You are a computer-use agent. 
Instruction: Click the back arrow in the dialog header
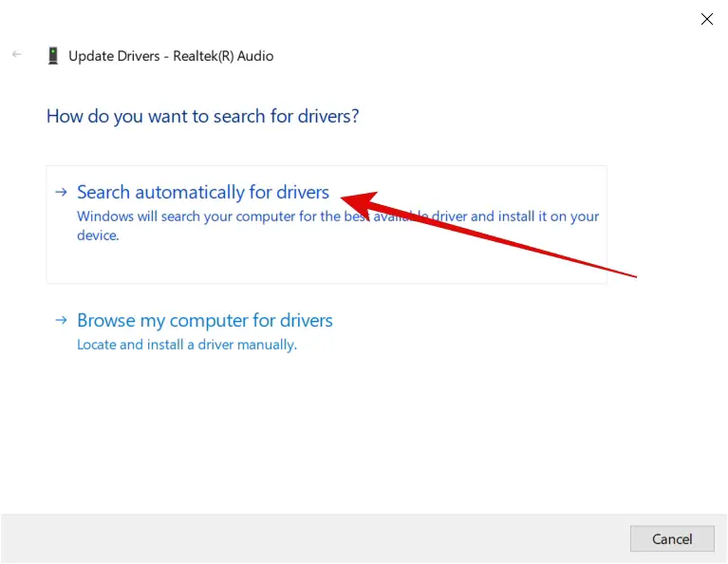17,54
